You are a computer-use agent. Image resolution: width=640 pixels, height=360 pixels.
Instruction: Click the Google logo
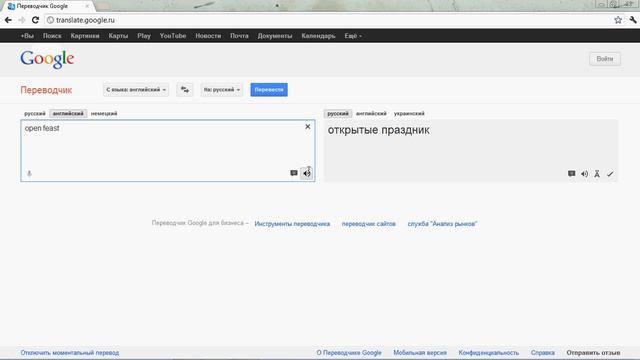47,59
